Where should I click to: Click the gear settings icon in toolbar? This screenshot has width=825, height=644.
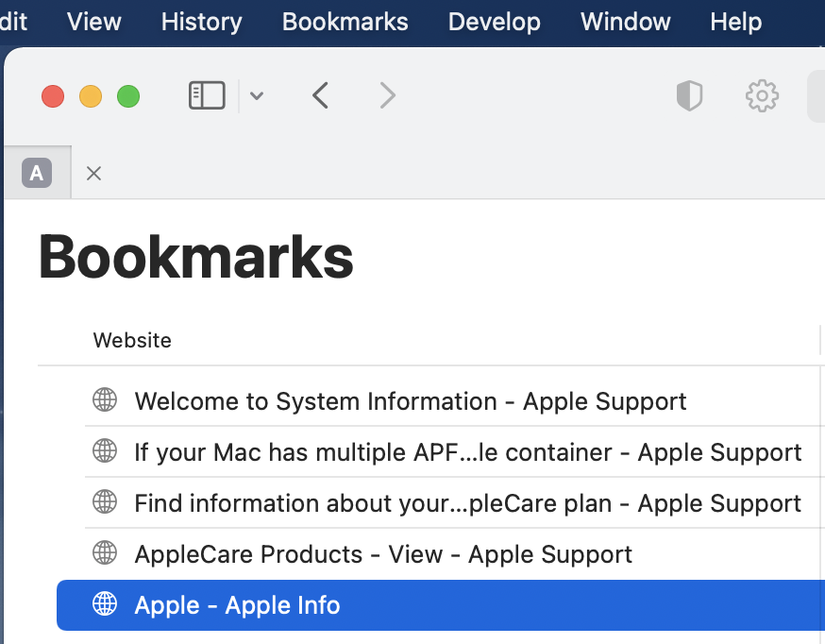(762, 95)
